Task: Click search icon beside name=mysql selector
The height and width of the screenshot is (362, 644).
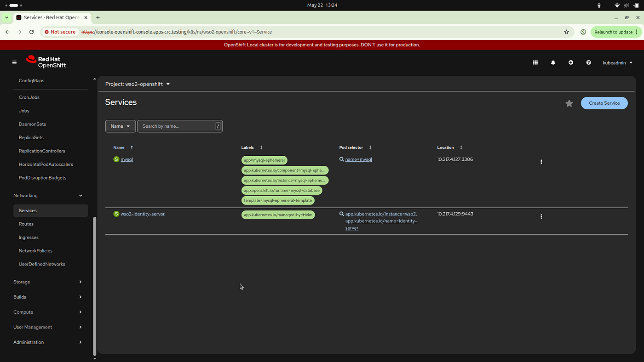Action: [x=342, y=159]
